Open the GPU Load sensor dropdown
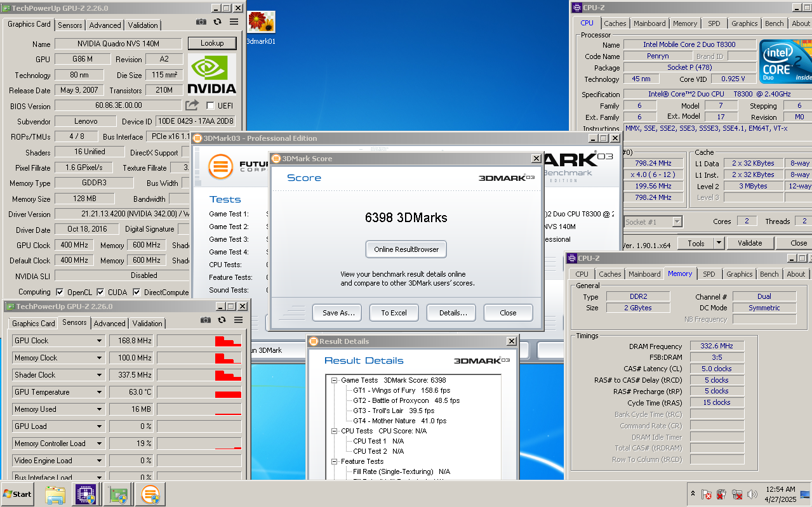 tap(99, 426)
